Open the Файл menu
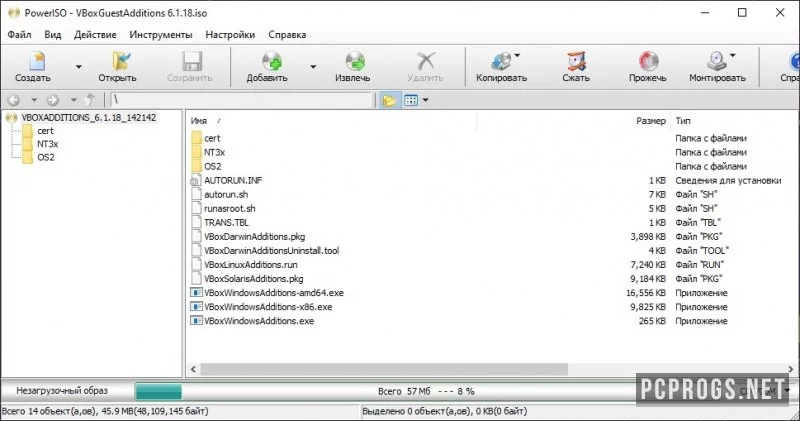 pos(19,35)
